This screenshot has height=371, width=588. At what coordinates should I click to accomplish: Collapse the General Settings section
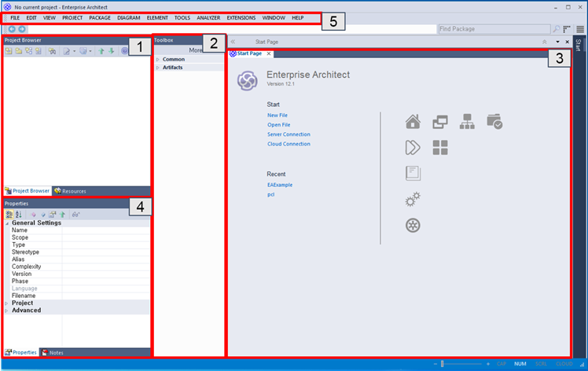click(x=7, y=222)
